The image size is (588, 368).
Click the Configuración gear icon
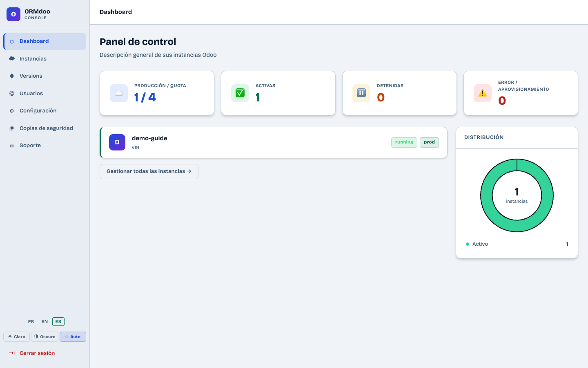coord(12,111)
